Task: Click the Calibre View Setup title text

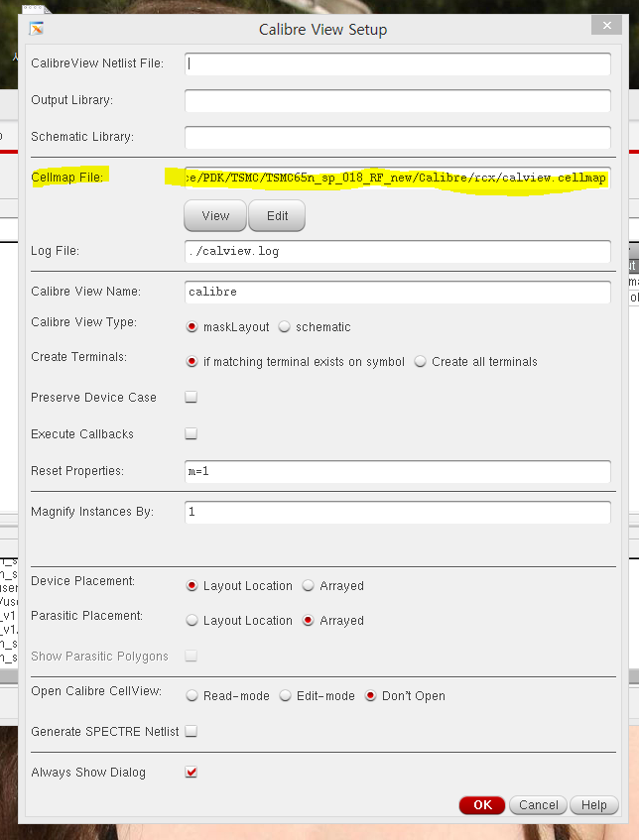Action: pyautogui.click(x=322, y=30)
